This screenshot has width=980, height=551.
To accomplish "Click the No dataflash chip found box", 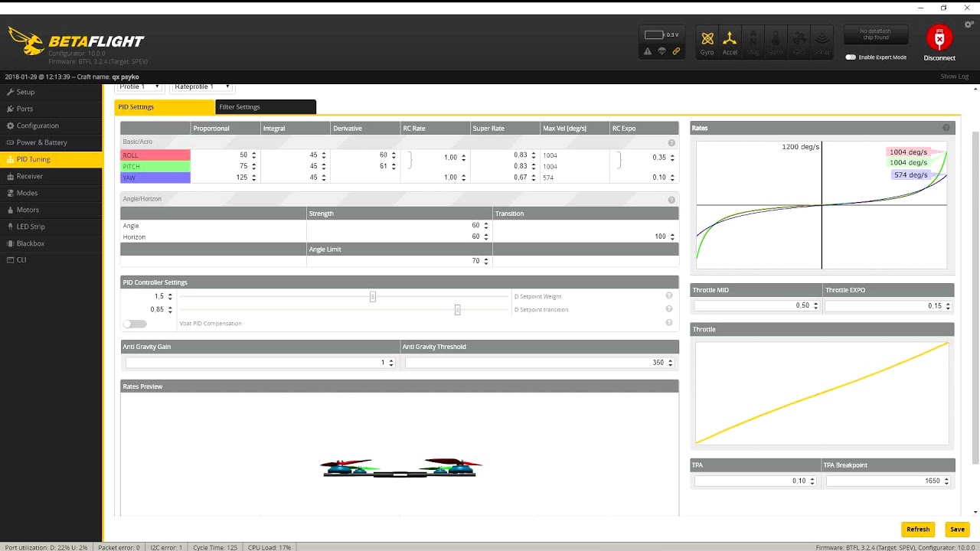I will click(x=875, y=34).
